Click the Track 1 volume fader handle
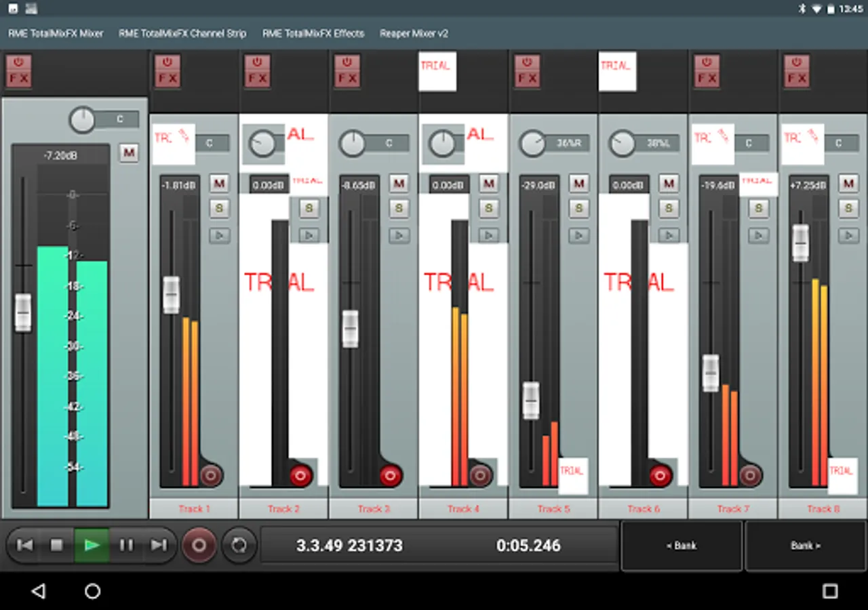The height and width of the screenshot is (610, 868). (172, 295)
